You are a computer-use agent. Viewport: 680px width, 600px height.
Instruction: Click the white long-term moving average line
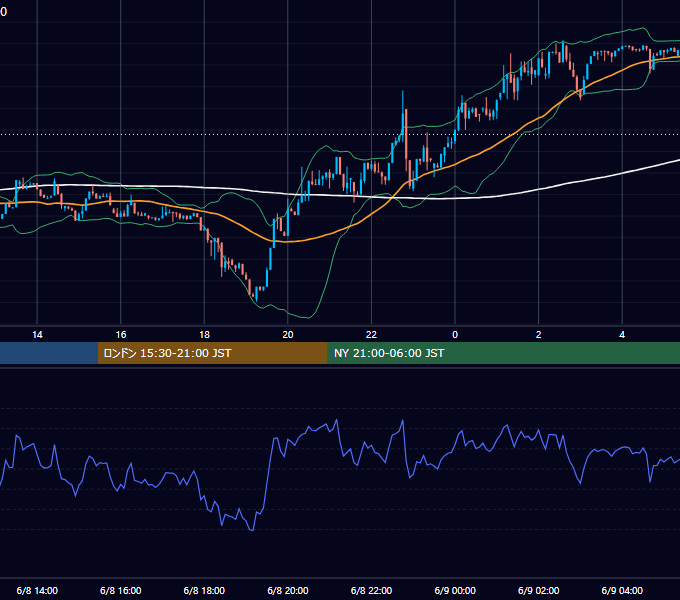(564, 184)
